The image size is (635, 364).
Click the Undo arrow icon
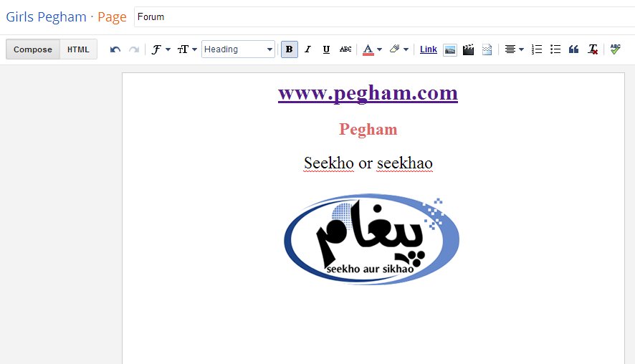(115, 49)
